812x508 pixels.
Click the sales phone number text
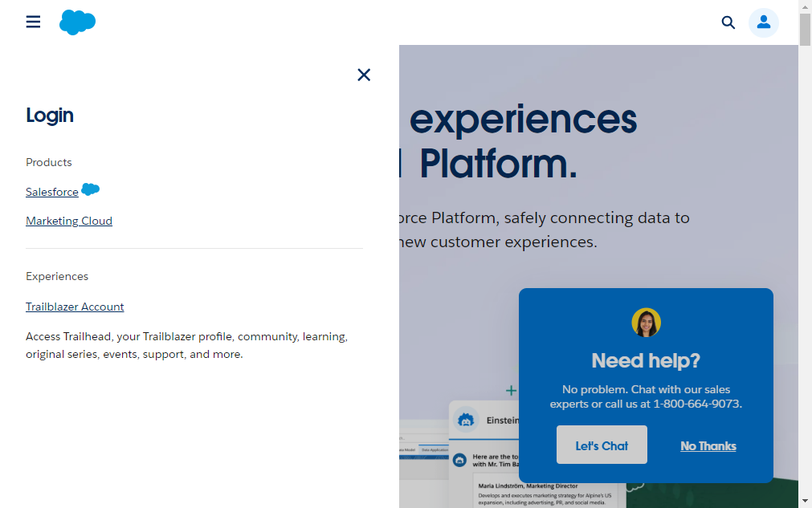(x=696, y=404)
